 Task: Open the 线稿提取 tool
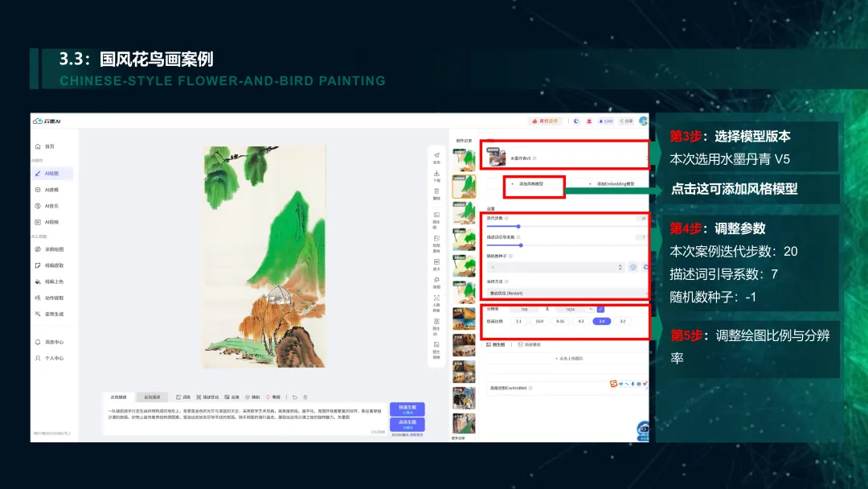(x=49, y=265)
